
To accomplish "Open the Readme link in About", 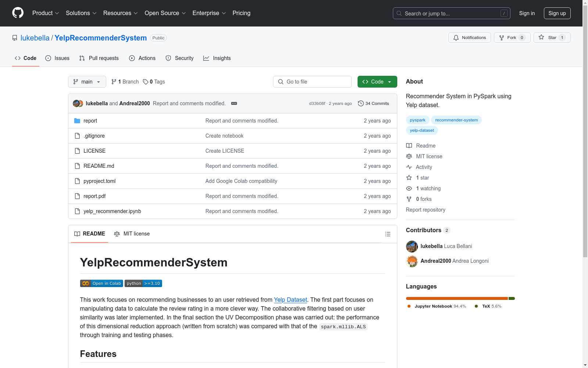I will [x=421, y=146].
